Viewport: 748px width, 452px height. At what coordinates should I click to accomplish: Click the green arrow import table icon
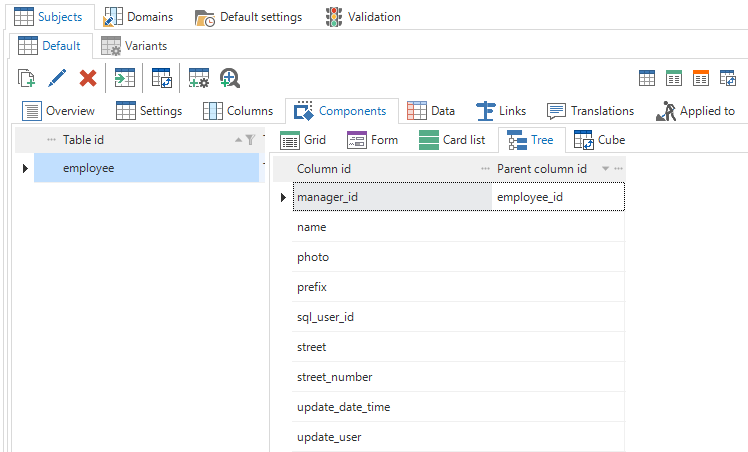[x=124, y=78]
